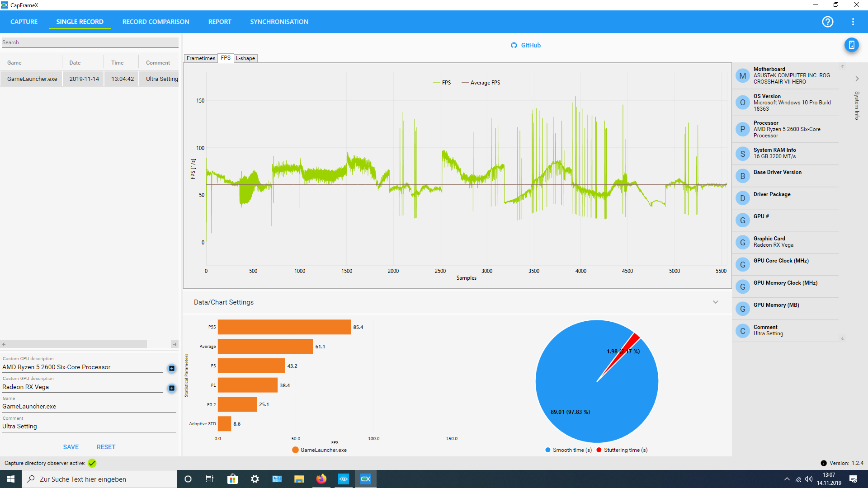Switch to the L-shape chart tab
Screen dimensions: 868x488
point(245,58)
